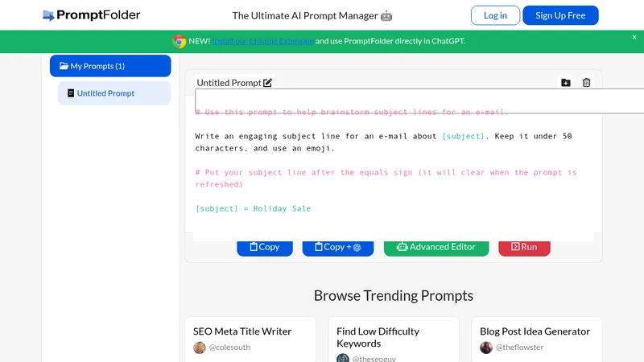644x362 pixels.
Task: Click the [subject] variable in prompt text
Action: click(464, 136)
